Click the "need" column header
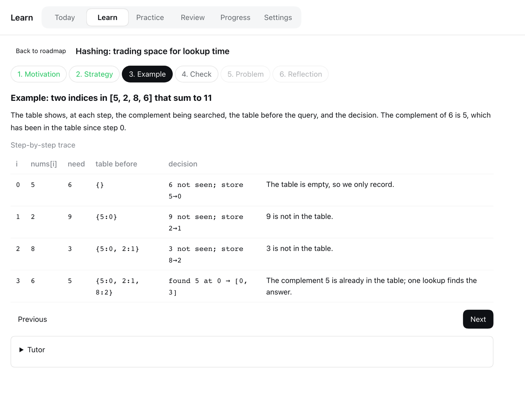The width and height of the screenshot is (525, 420). click(x=76, y=164)
